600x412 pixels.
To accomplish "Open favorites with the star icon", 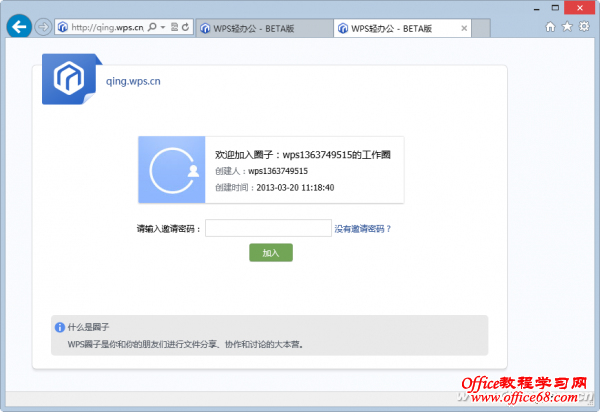I will tap(567, 26).
